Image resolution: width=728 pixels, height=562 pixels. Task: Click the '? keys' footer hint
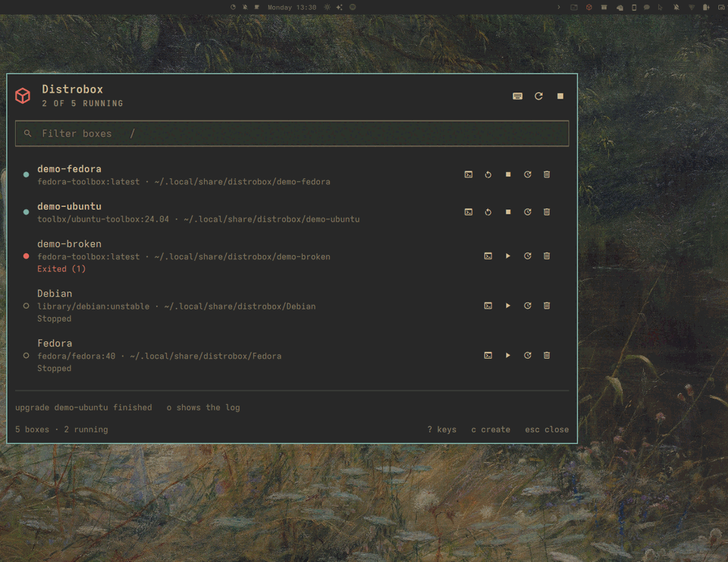[442, 429]
